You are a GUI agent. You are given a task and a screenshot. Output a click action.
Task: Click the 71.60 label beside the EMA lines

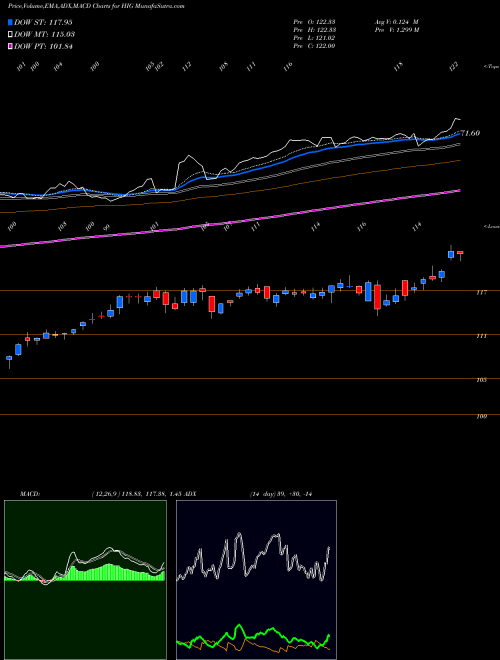click(470, 133)
